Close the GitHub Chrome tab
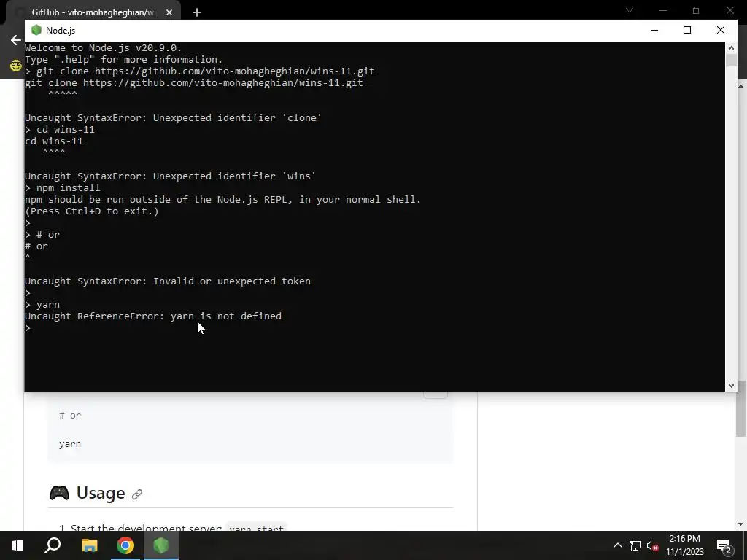The width and height of the screenshot is (747, 560). coord(169,12)
